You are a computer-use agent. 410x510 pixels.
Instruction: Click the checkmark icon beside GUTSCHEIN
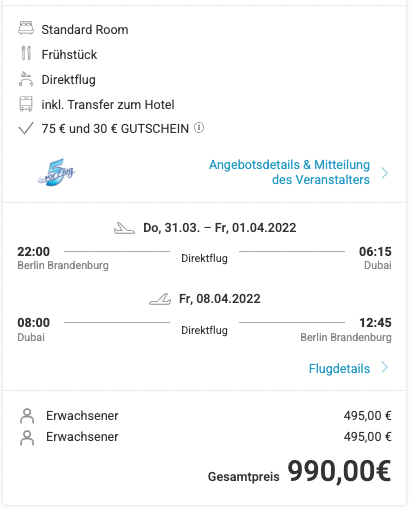26,128
